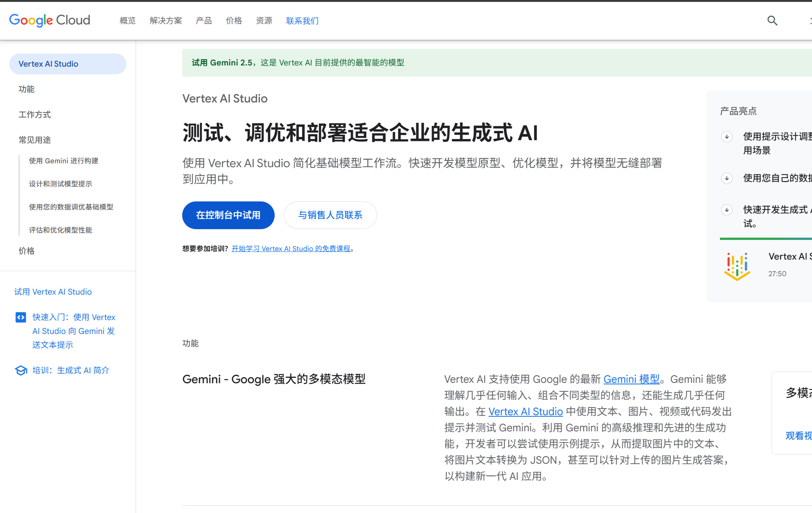Open the 解决方案 menu

[166, 21]
